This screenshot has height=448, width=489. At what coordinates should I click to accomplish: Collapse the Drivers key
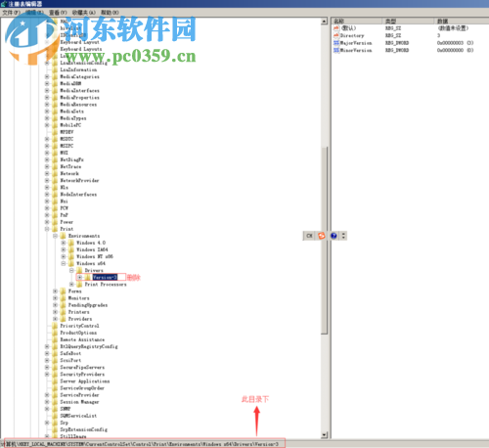tap(71, 271)
